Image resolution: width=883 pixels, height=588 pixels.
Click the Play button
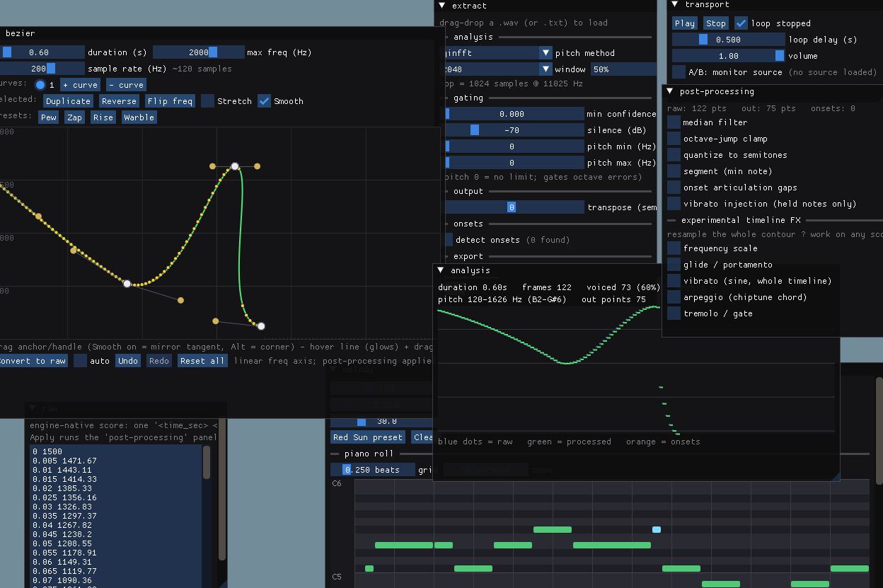685,23
